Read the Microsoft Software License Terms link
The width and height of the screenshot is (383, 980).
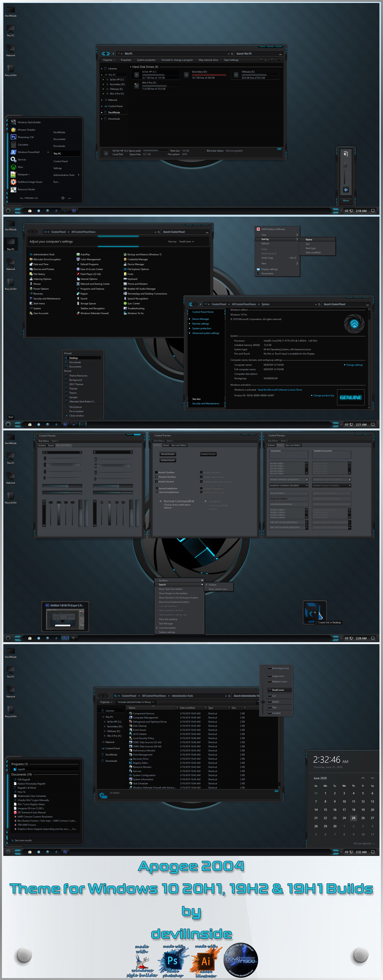point(280,390)
